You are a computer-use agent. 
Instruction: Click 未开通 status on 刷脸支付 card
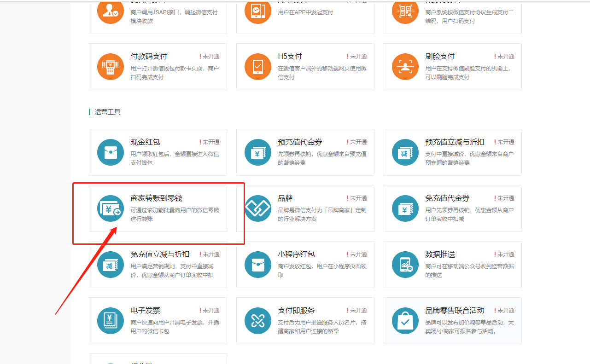(504, 57)
